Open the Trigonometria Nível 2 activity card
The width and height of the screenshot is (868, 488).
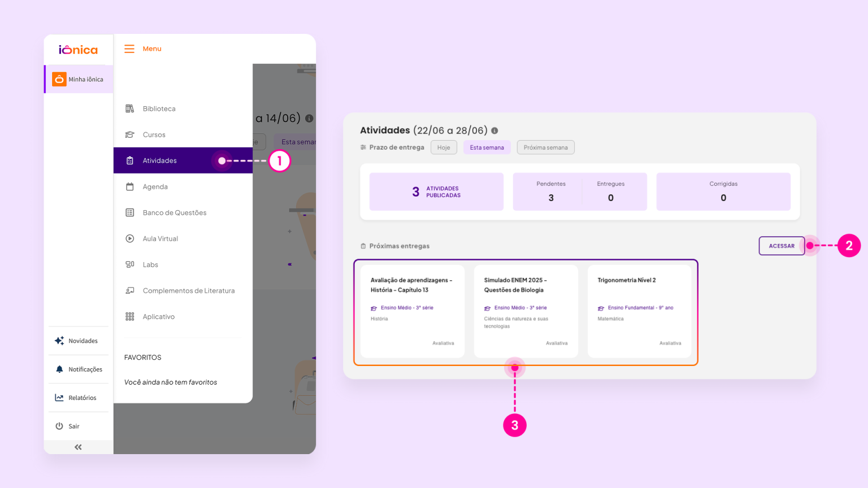pyautogui.click(x=639, y=311)
